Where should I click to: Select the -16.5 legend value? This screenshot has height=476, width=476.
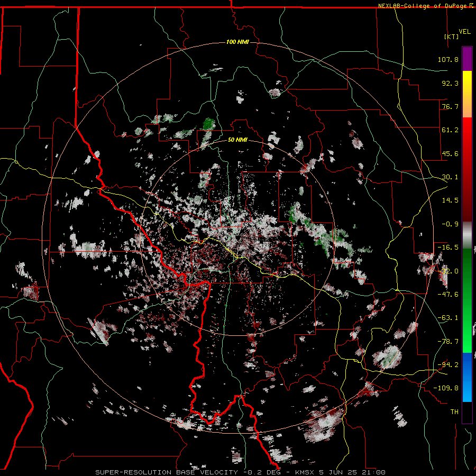pos(448,248)
